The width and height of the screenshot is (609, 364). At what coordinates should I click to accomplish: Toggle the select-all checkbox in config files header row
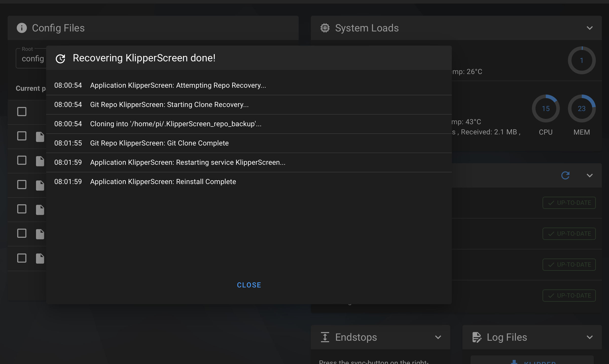pyautogui.click(x=22, y=112)
